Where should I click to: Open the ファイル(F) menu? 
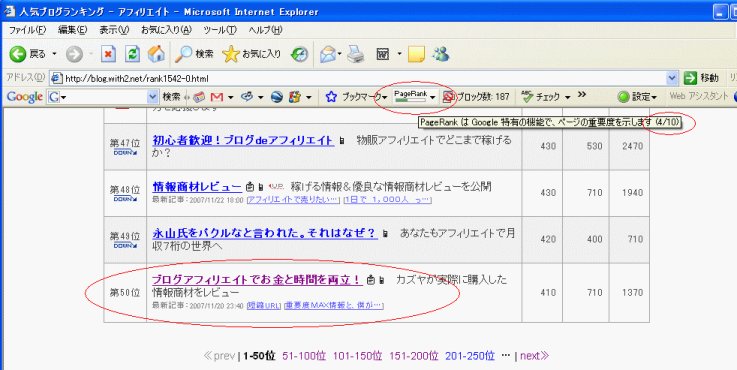27,30
